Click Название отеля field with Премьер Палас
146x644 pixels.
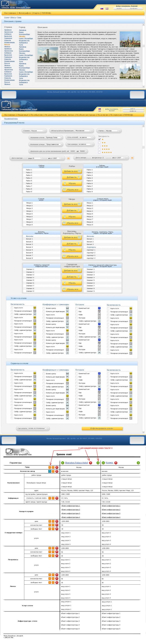(x=53, y=138)
